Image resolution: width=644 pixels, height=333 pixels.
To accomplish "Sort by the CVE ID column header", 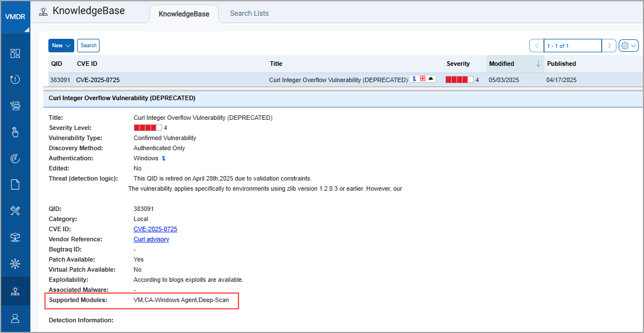I will (x=87, y=64).
